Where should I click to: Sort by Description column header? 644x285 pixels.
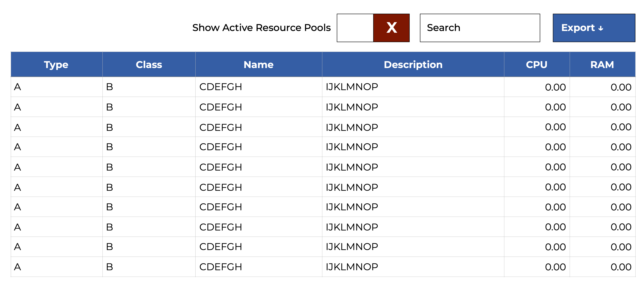click(413, 65)
